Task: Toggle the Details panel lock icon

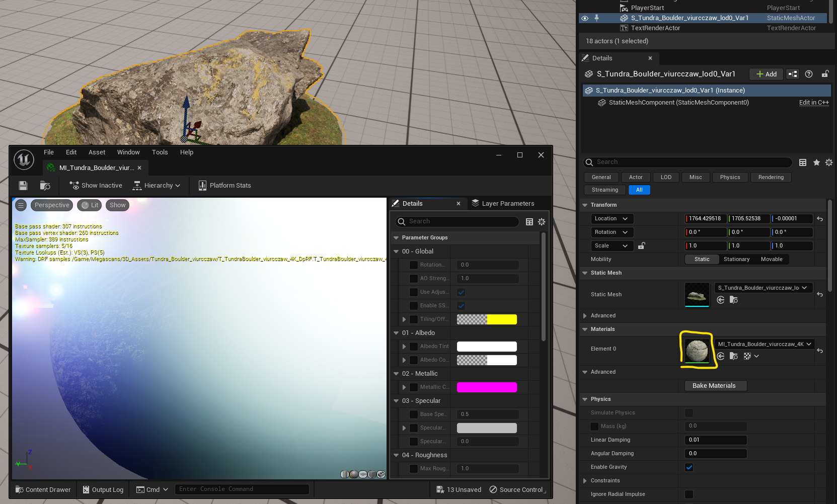Action: [x=825, y=74]
